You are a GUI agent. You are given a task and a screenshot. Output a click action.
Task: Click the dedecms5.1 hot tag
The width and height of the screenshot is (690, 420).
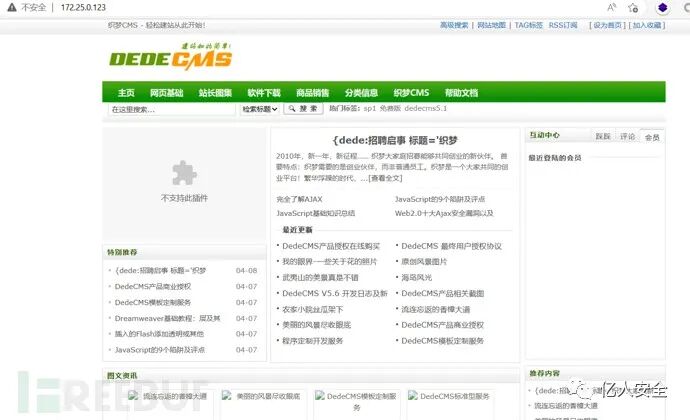pyautogui.click(x=426, y=108)
